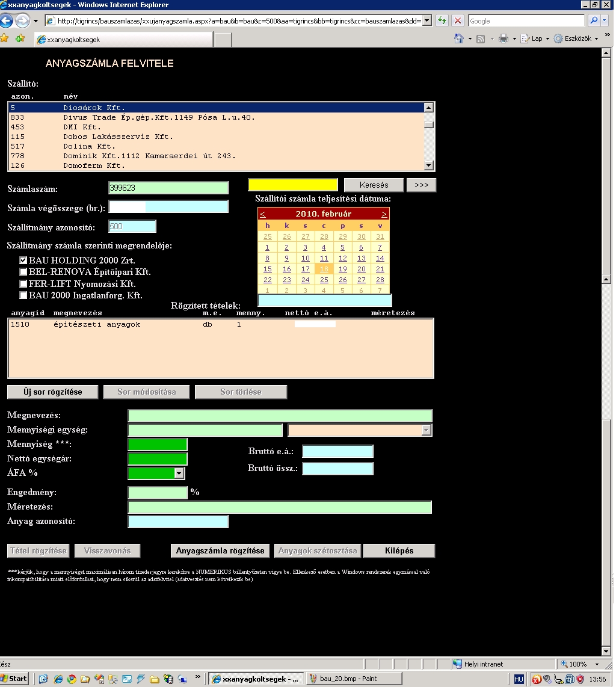Toggle the FER-LIFT Nyomozási Kft. checkbox
616x687 pixels.
[23, 284]
